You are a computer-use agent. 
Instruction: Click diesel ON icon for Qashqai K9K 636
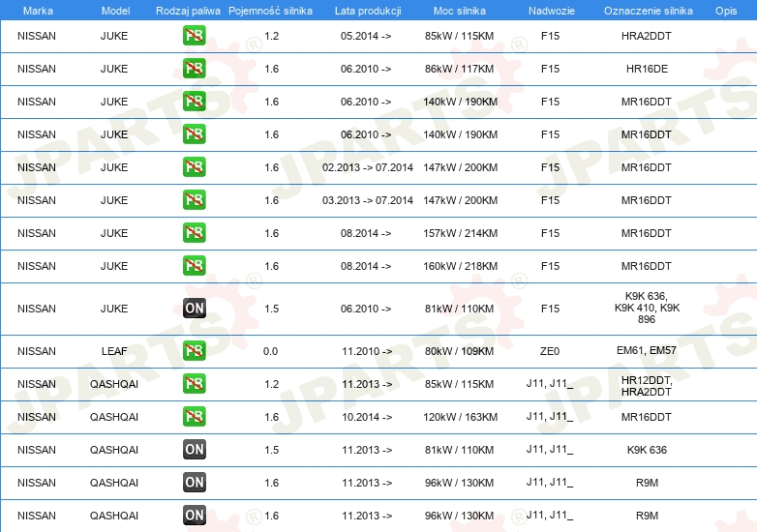(x=194, y=449)
